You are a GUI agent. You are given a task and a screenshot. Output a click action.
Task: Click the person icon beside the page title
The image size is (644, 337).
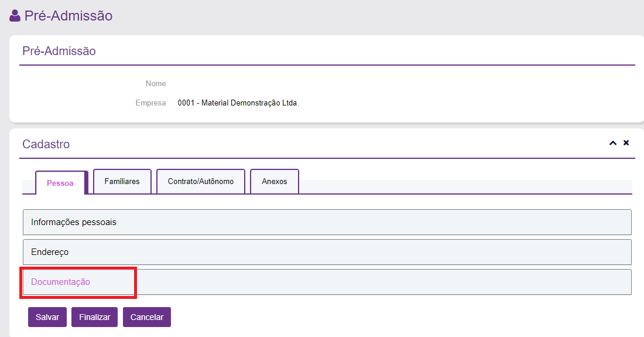15,16
